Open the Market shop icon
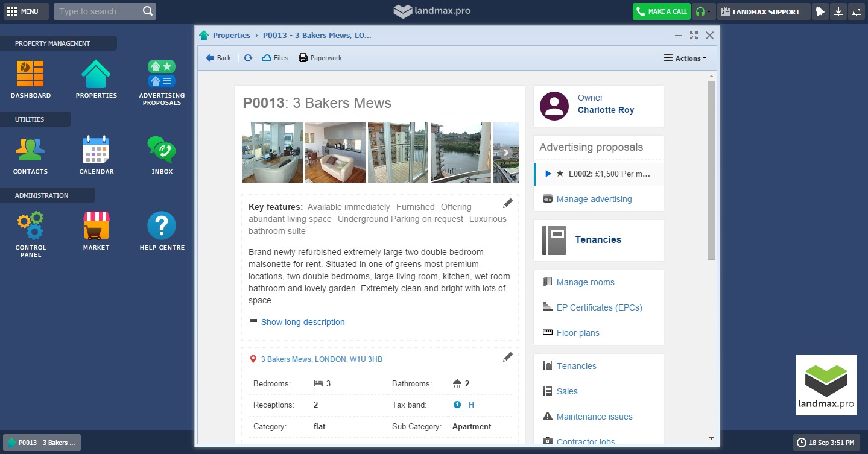This screenshot has height=454, width=868. 96,226
